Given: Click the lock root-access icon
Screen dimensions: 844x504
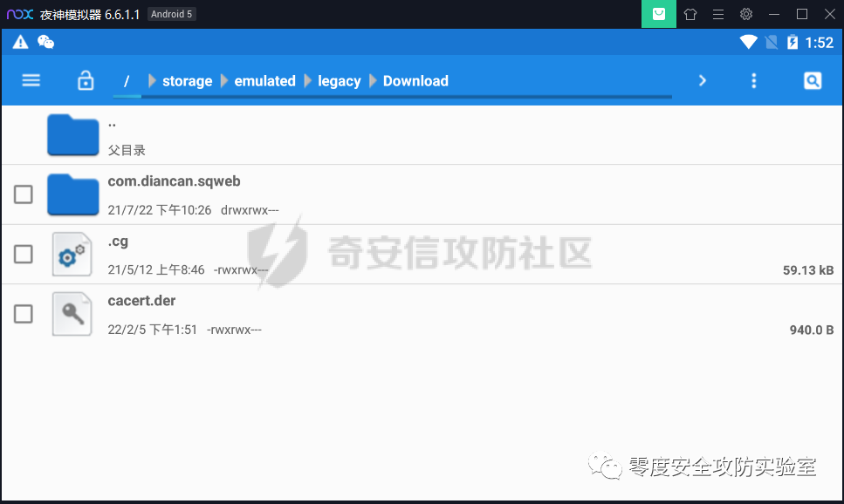Looking at the screenshot, I should coord(86,81).
